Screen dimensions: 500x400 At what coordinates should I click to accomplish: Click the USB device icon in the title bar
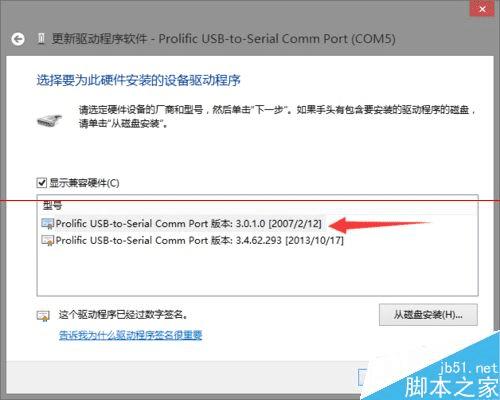pos(41,39)
